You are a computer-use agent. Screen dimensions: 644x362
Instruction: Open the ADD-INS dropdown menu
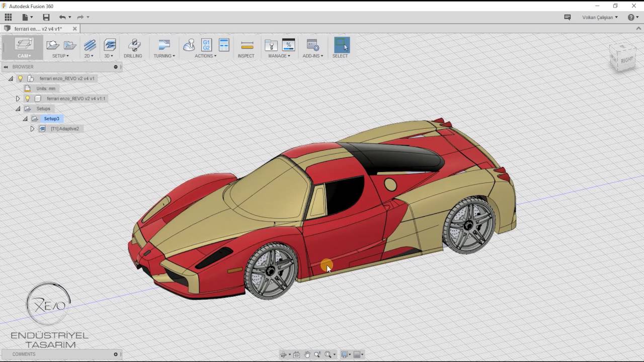tap(313, 56)
